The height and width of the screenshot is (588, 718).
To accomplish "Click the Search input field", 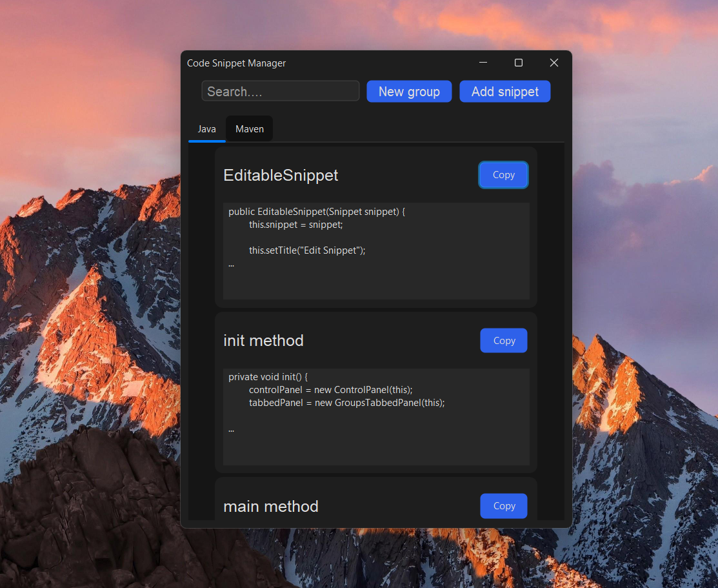I will point(280,91).
